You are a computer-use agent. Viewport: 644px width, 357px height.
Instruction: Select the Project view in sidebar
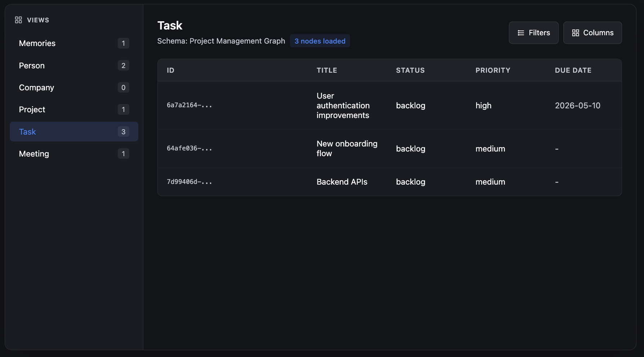pos(32,109)
